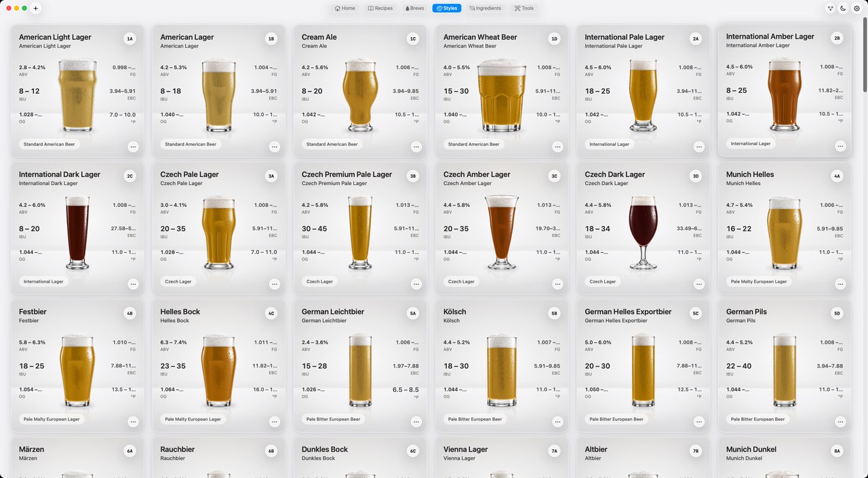Screen dimensions: 868x478
Task: Switch to the Tools tab
Action: pos(524,8)
